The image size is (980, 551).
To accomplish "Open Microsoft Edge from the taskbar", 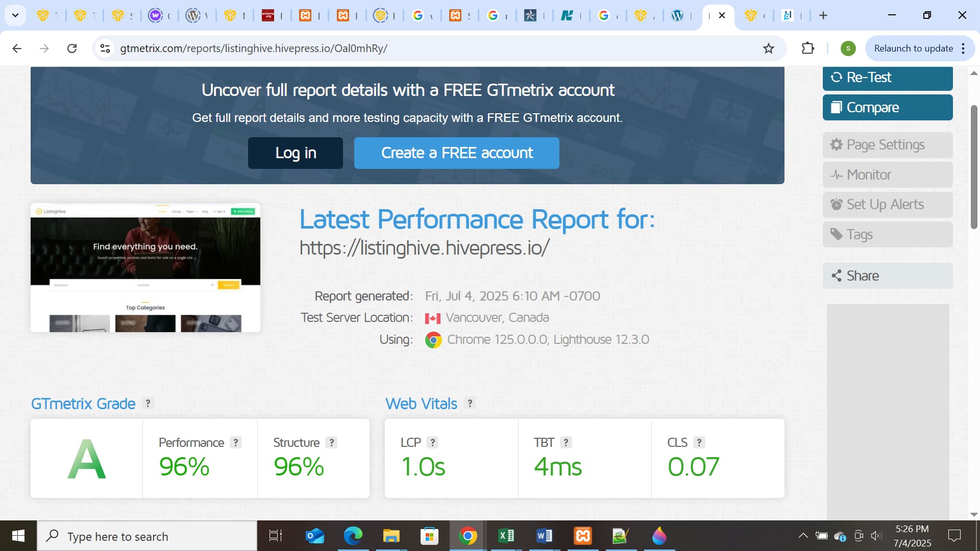I will pos(353,536).
